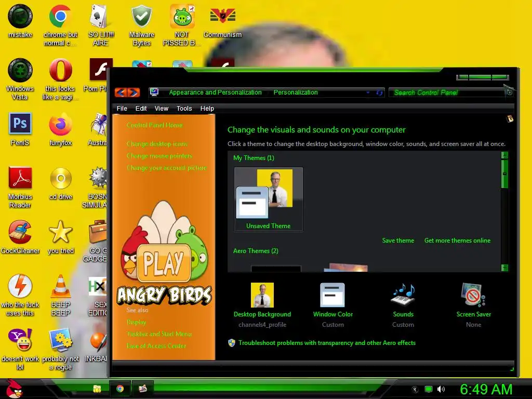The width and height of the screenshot is (532, 399).
Task: Click the green themes scrollbar thumb
Action: tap(504, 174)
